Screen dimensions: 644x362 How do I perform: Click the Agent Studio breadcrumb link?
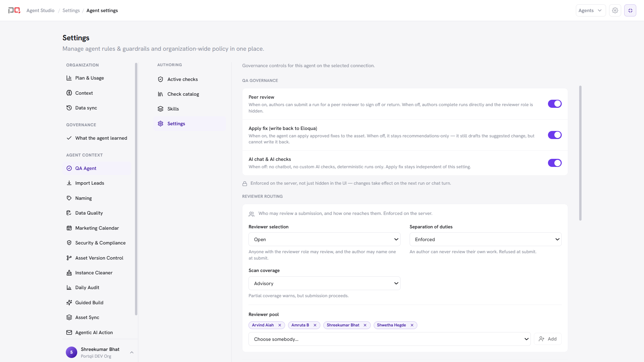(x=40, y=10)
